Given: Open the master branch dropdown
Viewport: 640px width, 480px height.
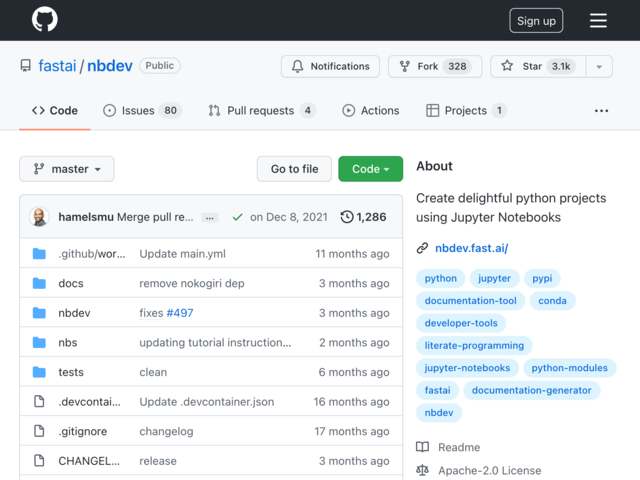Looking at the screenshot, I should [67, 169].
